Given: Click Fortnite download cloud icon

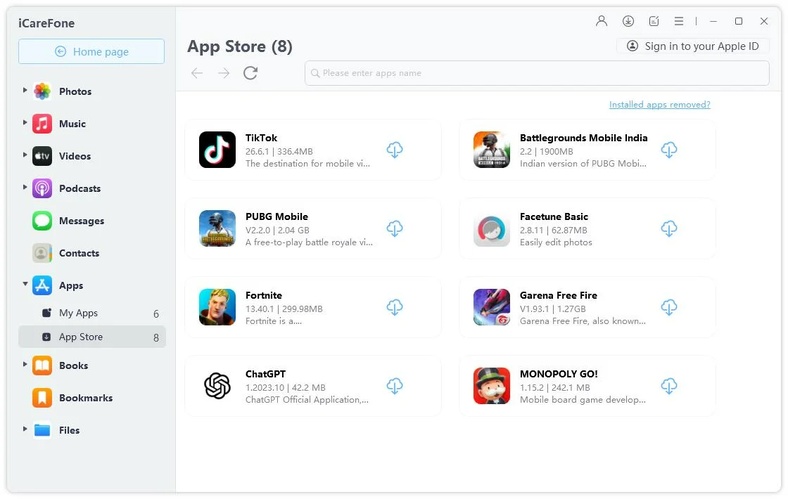Looking at the screenshot, I should [x=395, y=307].
